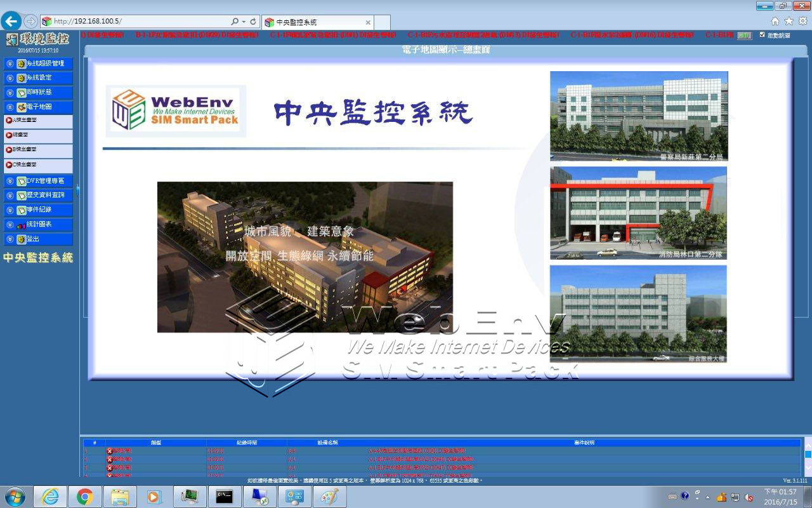Click the 綜合服務大樓 building image
Image resolution: width=812 pixels, height=508 pixels.
[x=639, y=314]
